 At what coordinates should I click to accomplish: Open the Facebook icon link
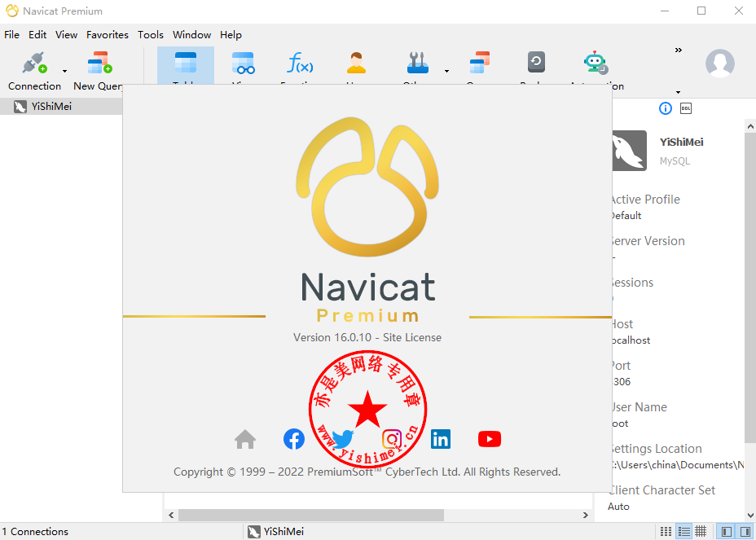[293, 439]
